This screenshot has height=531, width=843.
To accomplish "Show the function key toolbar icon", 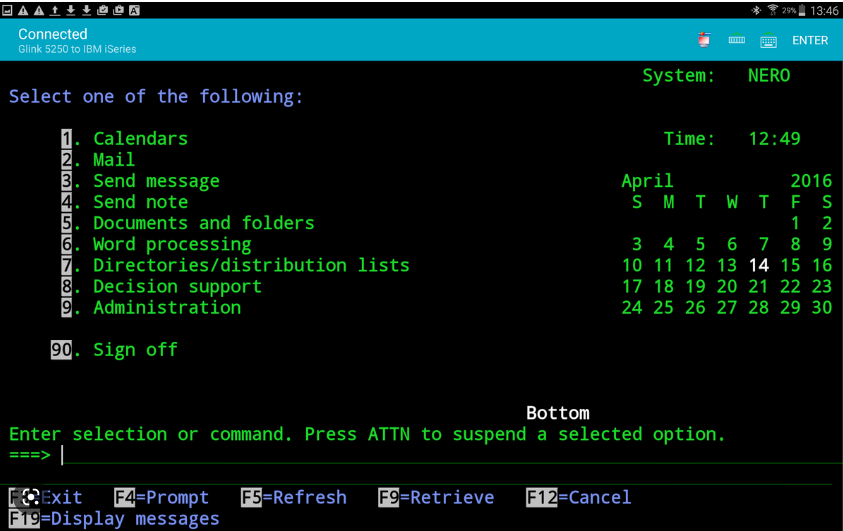I will 736,40.
